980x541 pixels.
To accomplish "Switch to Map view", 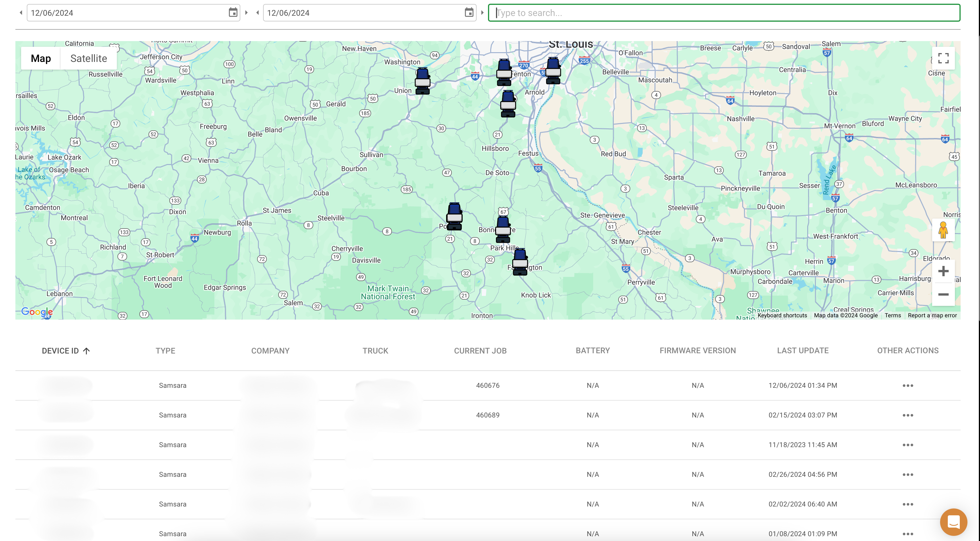I will [41, 58].
